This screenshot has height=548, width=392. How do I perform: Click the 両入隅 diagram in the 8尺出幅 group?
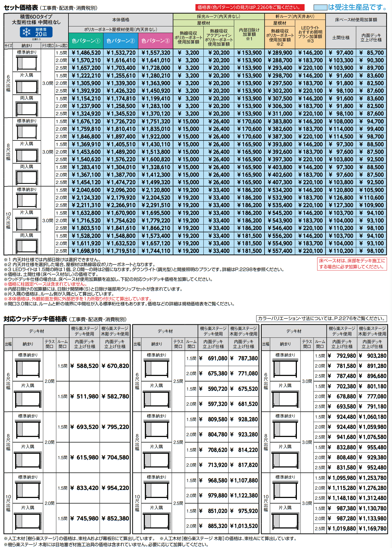[27, 177]
